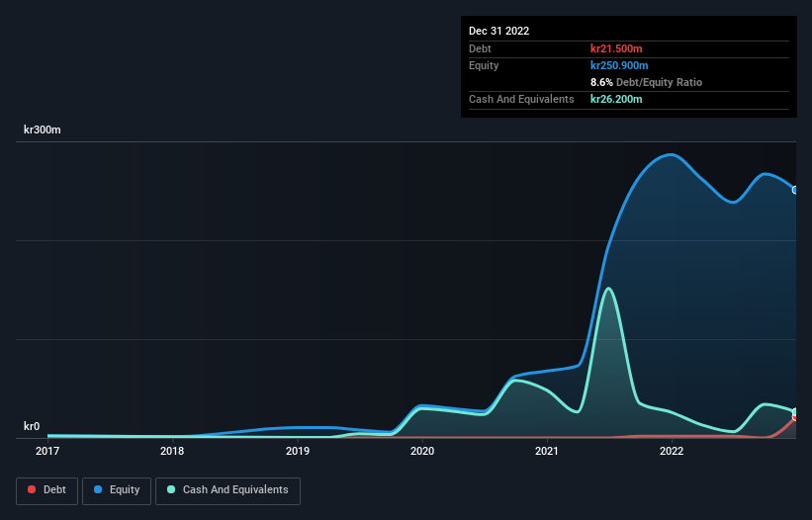Viewport: 812px width, 520px height.
Task: Click the Debt row label in tooltip
Action: pos(480,48)
